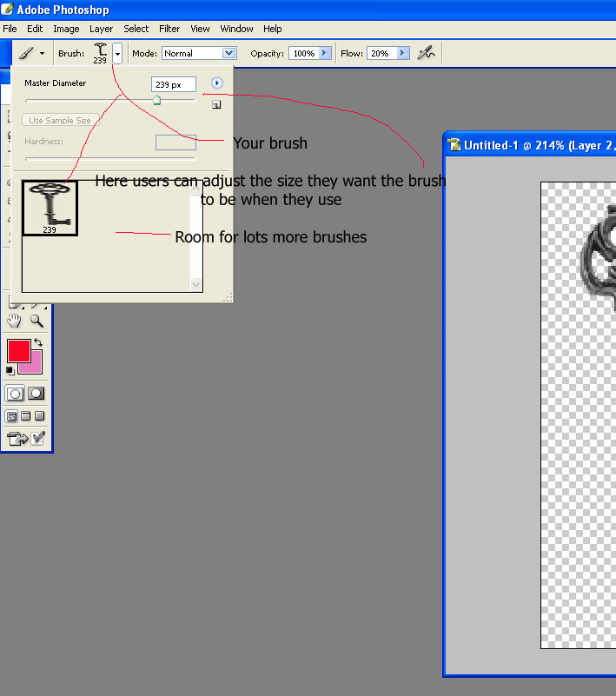Click the brush preview in options bar
Viewport: 616px width, 696px height.
pyautogui.click(x=100, y=53)
